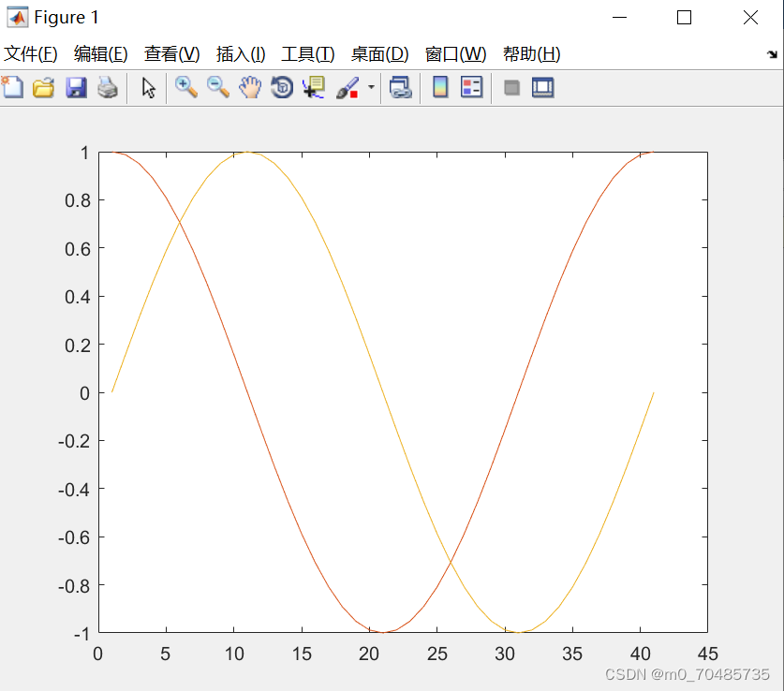Open a saved figure file
Image resolution: width=784 pixels, height=691 pixels.
(x=44, y=87)
